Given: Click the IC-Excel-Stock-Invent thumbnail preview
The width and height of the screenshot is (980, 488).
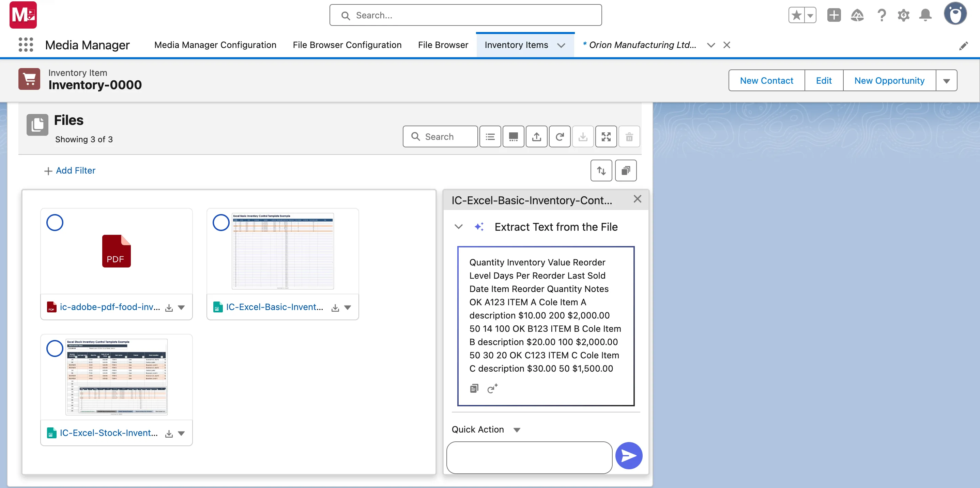Looking at the screenshot, I should click(117, 377).
